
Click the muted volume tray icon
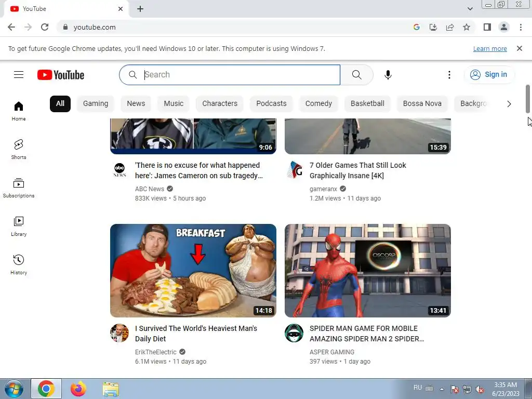(x=480, y=389)
